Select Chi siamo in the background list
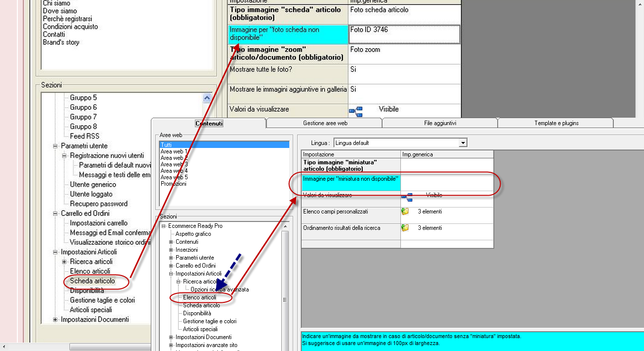 [56, 3]
